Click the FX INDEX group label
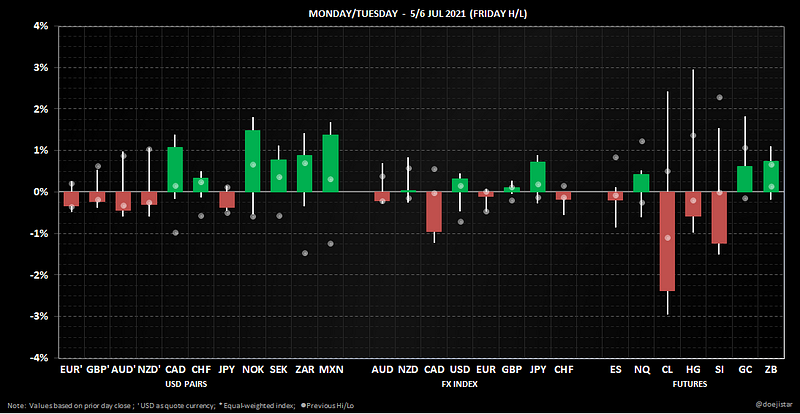800x414 pixels. click(460, 383)
